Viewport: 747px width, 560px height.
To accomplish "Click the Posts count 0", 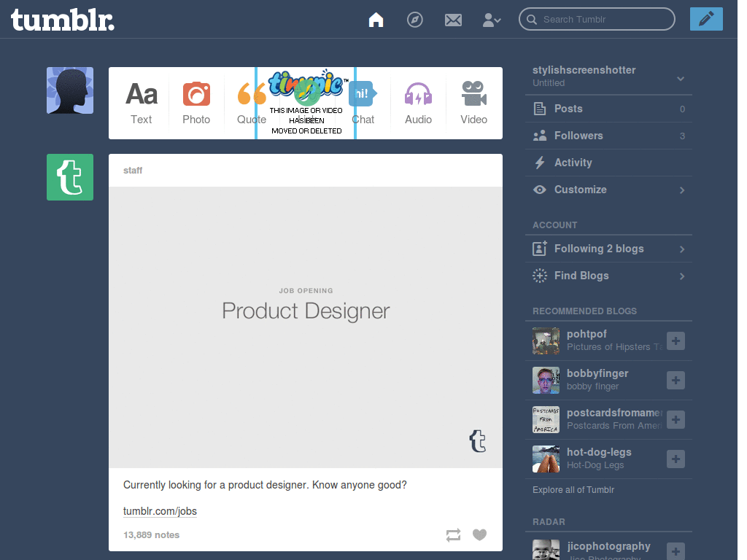I will click(682, 109).
